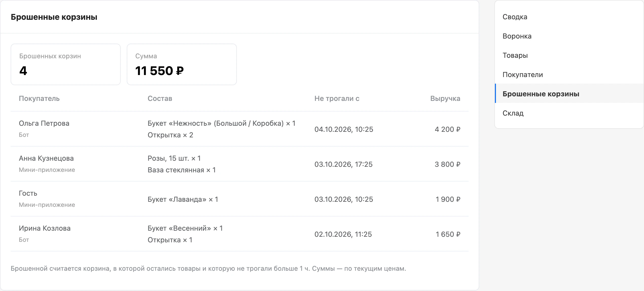The height and width of the screenshot is (291, 644).
Task: Open Ирина Козлова's abandoned cart
Action: (x=240, y=234)
